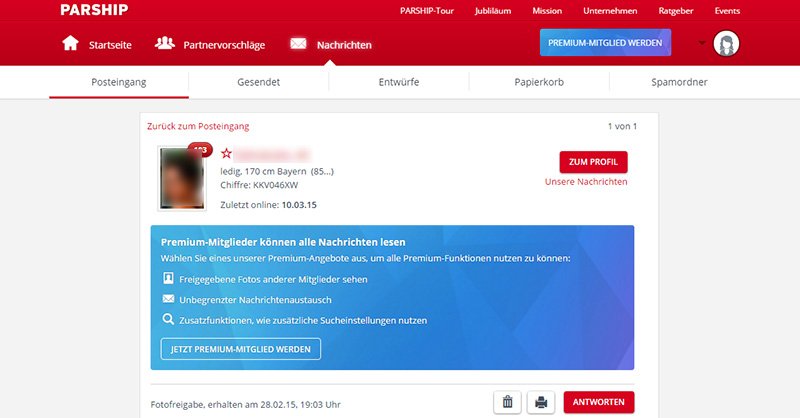The image size is (800, 418).
Task: Click the envelope icon next to Unbegrenzter Nachrichtenaustausch
Action: click(168, 299)
